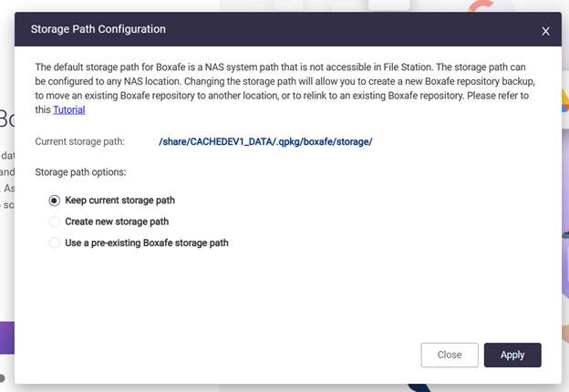Click the "Use a pre-existing Boxafe storage path" label text
Image resolution: width=569 pixels, height=392 pixels.
[x=146, y=243]
